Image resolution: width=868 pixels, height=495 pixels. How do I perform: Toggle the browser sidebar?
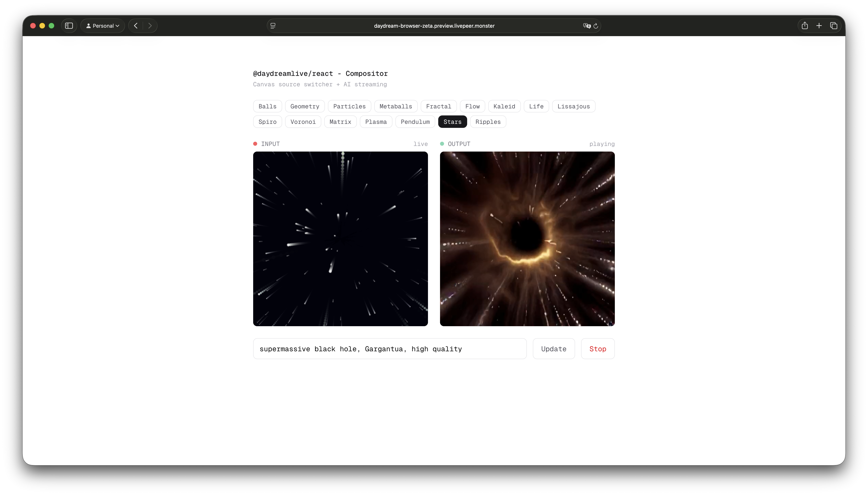point(69,25)
